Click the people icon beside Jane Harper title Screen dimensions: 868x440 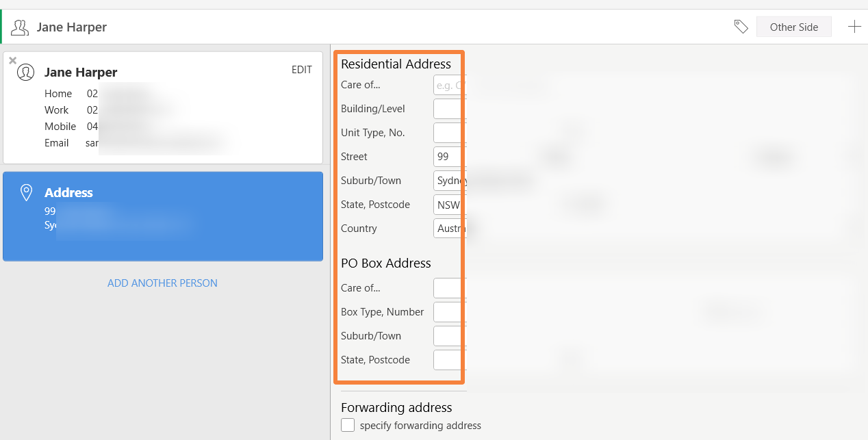click(20, 27)
